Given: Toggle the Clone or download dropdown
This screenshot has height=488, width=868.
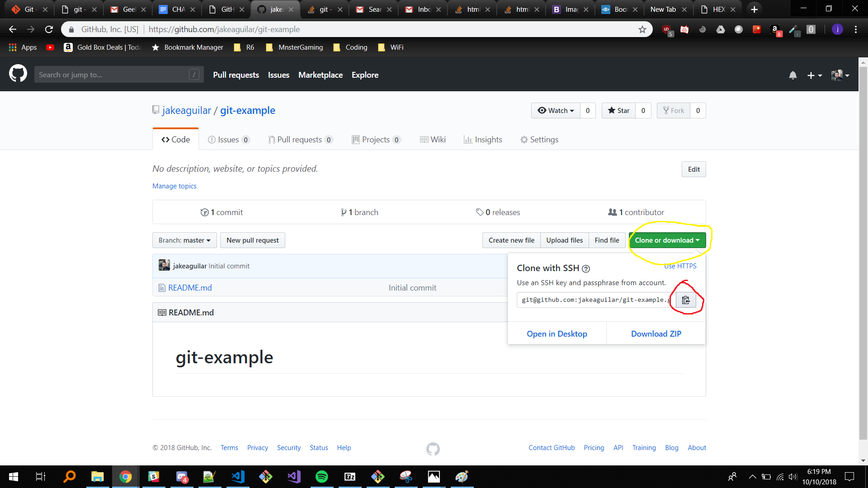Looking at the screenshot, I should pyautogui.click(x=667, y=240).
